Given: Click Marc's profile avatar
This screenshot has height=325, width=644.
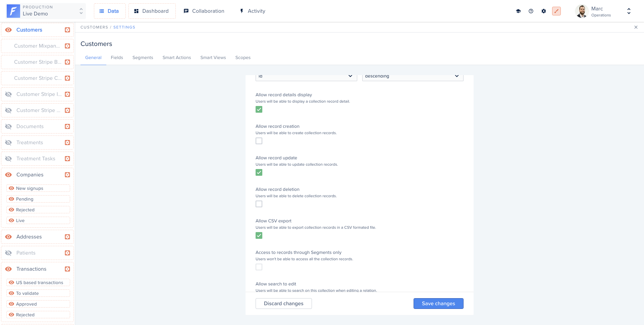Looking at the screenshot, I should coord(582,11).
